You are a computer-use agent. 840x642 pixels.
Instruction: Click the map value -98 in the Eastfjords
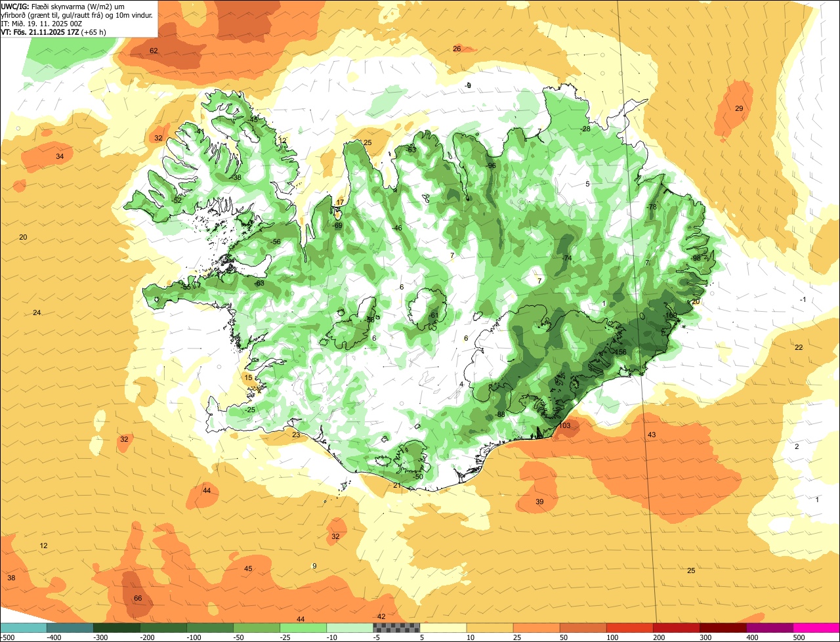696,258
